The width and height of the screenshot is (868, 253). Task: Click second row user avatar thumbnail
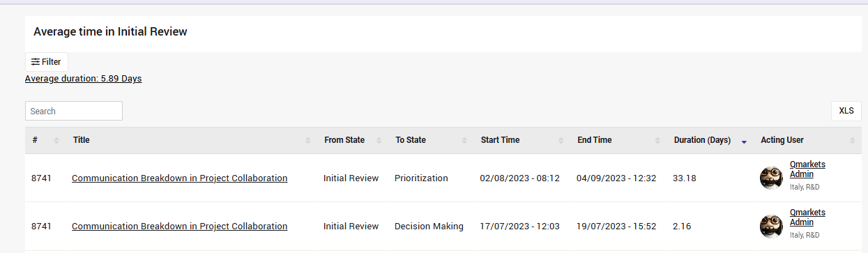tap(771, 226)
